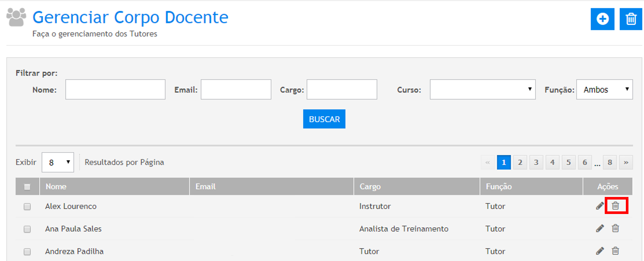The image size is (644, 261).
Task: Delete Ana Paula Sales using trash icon
Action: tap(615, 228)
